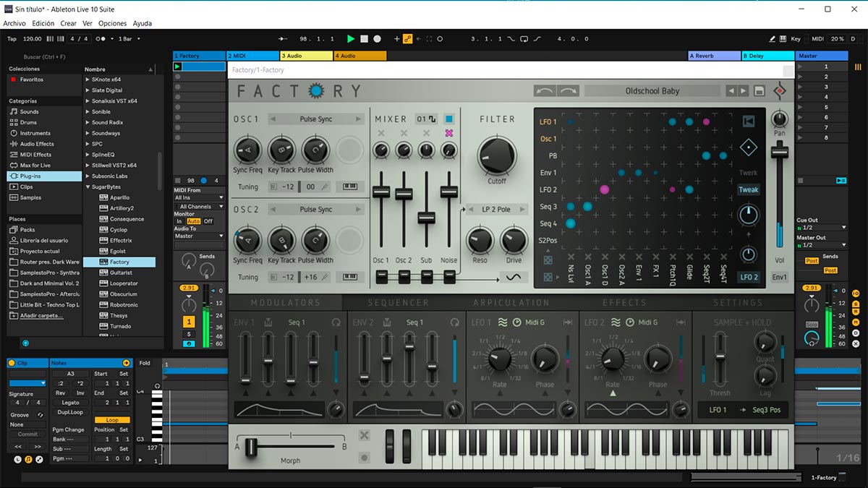Open the Archivo menu
This screenshot has width=868, height=488.
tap(14, 23)
